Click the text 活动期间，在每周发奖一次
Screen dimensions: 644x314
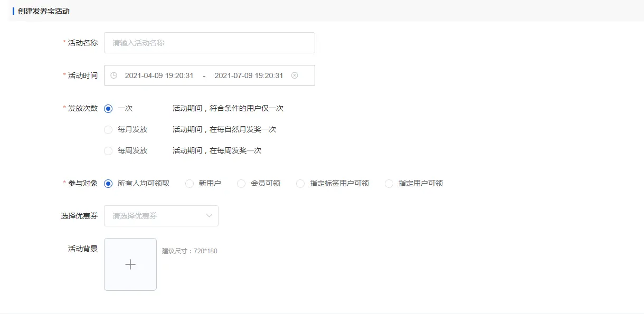(217, 150)
